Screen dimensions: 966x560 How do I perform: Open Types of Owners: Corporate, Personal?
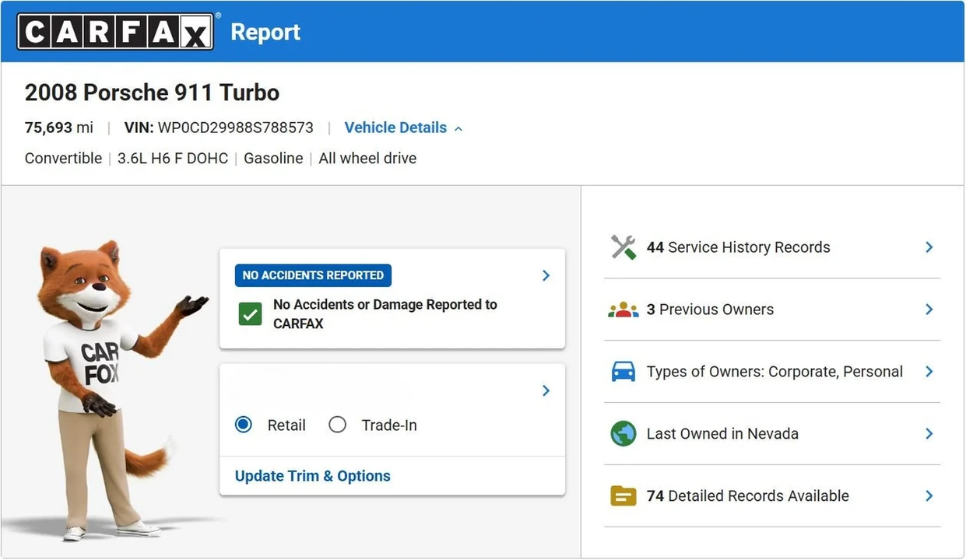[775, 372]
